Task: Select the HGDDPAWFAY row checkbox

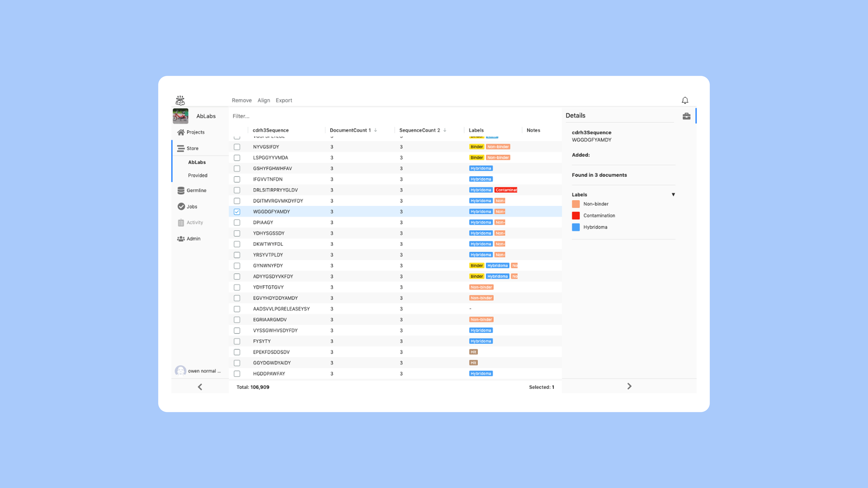Action: click(x=237, y=374)
